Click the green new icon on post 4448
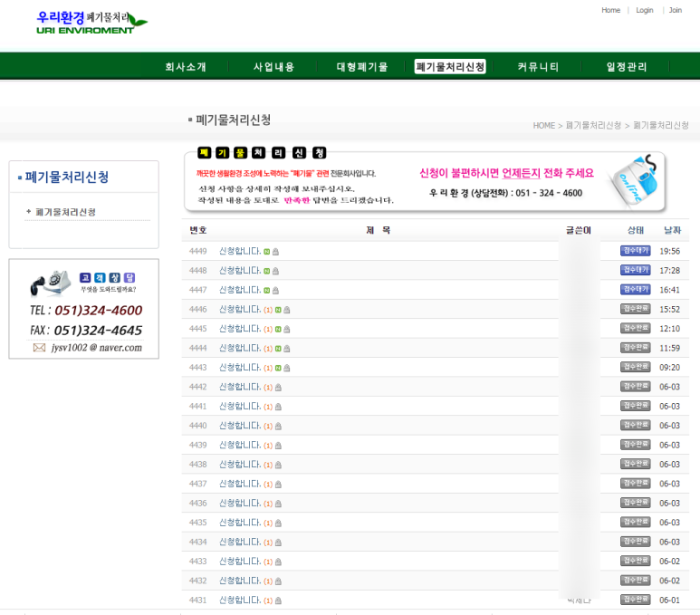Image resolution: width=700 pixels, height=615 pixels. pos(267,271)
